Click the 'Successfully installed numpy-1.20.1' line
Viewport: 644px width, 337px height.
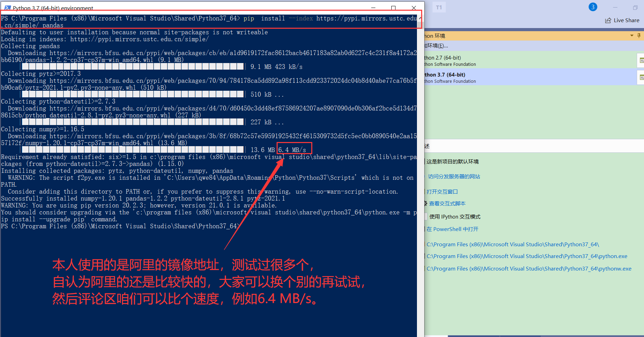pyautogui.click(x=143, y=198)
